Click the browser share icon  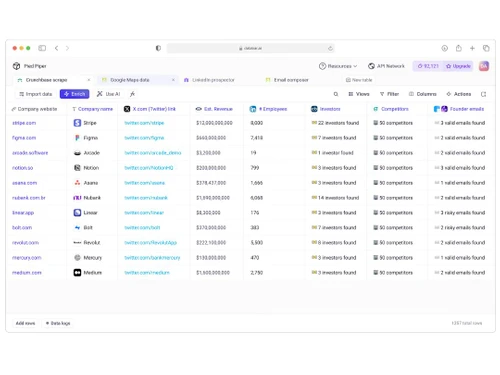(459, 48)
